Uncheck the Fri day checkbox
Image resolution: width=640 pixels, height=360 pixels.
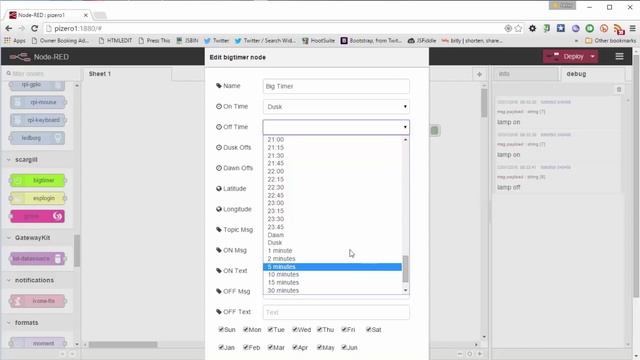pos(344,329)
